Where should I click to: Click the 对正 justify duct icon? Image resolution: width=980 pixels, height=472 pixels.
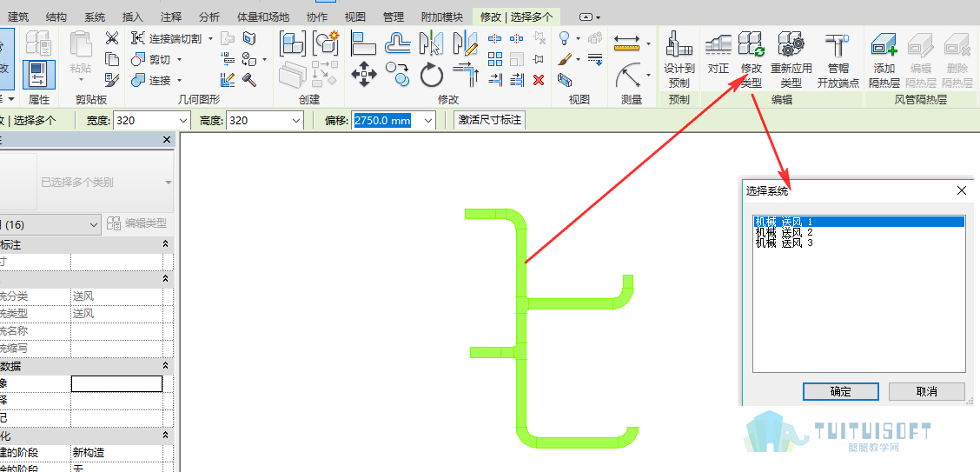tap(718, 54)
